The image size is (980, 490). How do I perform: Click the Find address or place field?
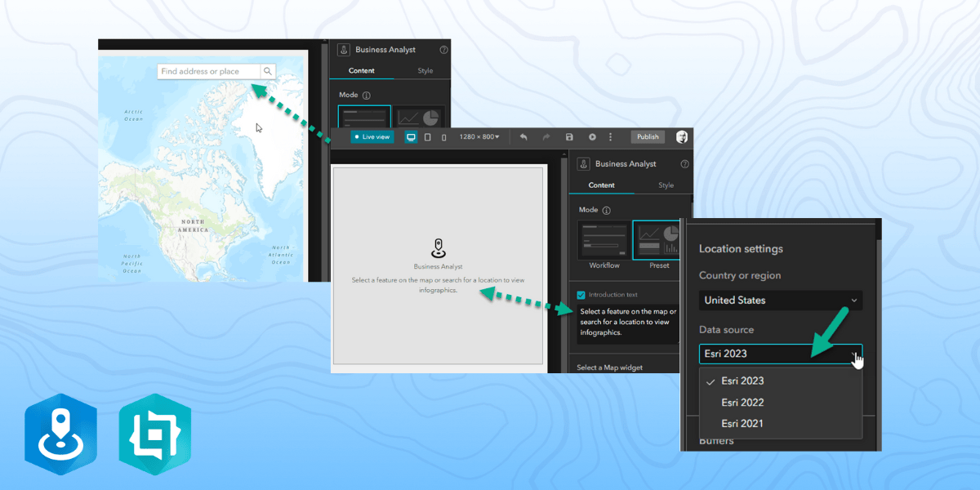click(209, 72)
